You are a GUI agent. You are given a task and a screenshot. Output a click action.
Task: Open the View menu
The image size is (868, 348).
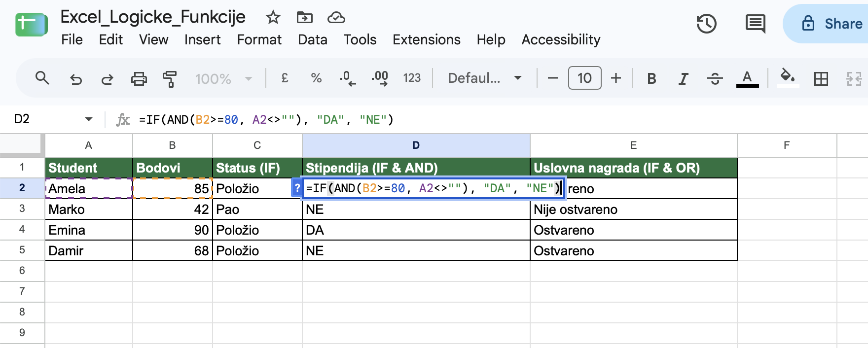[x=153, y=39]
